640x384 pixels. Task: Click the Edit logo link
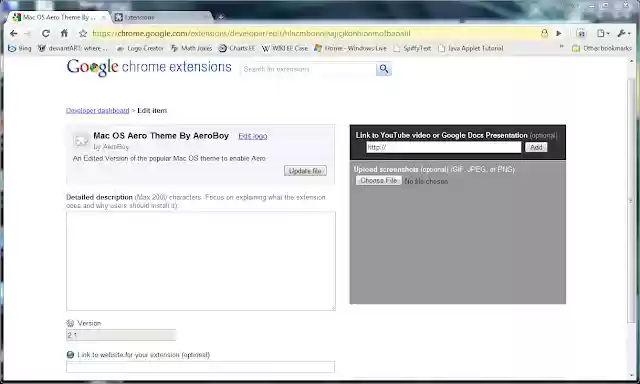(253, 136)
